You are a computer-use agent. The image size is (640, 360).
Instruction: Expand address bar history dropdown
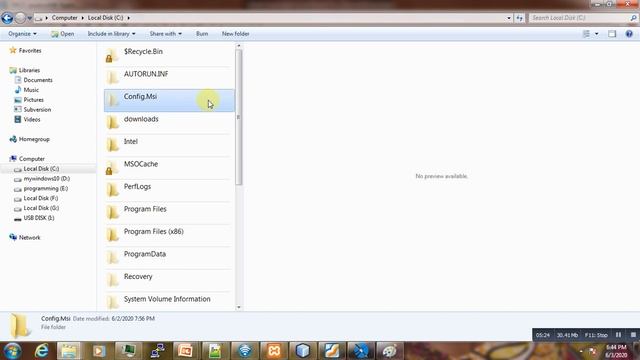(509, 18)
